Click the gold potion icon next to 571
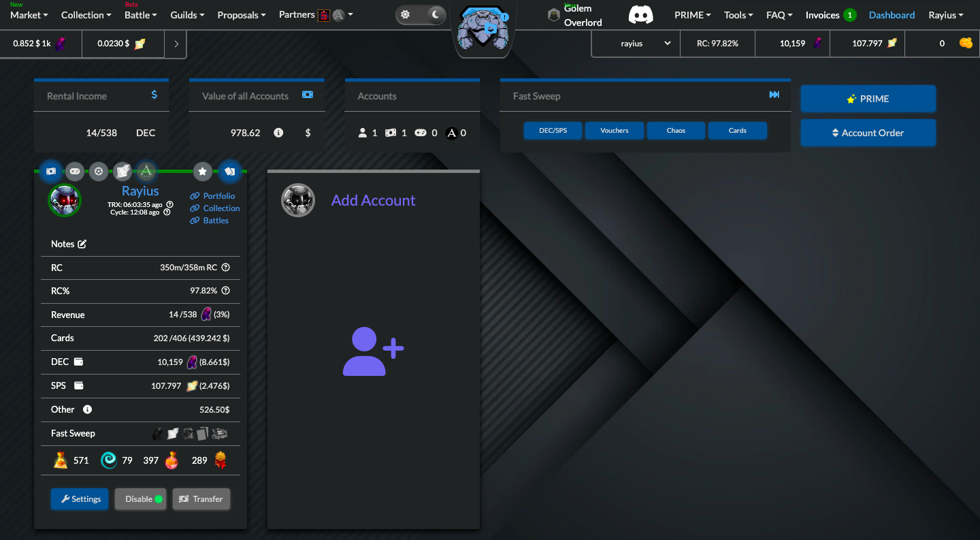Screen dimensions: 980x540 click(61, 460)
